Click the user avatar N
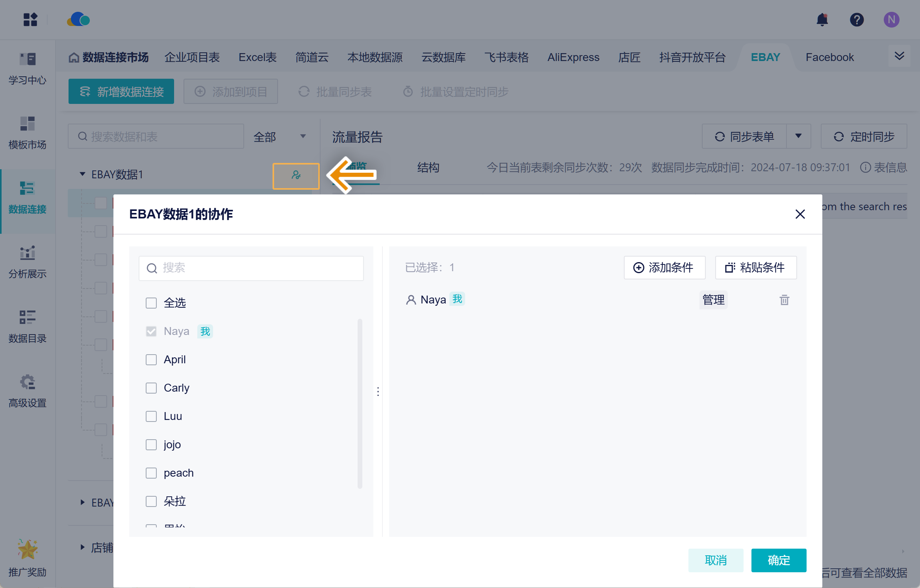Viewport: 920px width, 588px height. [891, 20]
